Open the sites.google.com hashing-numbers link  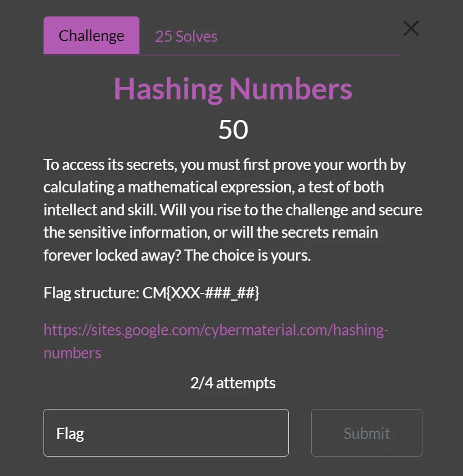pos(216,330)
